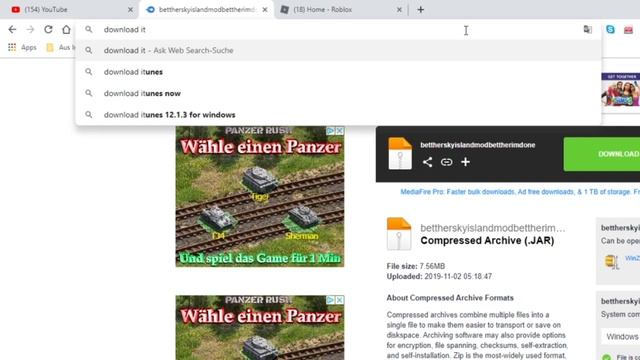Switch to the betterskyisland MediaFire tab

[x=207, y=9]
